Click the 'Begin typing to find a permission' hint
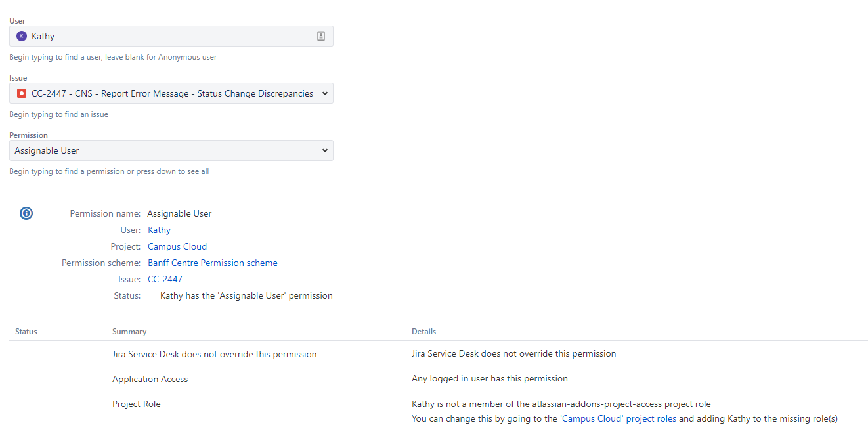This screenshot has height=436, width=868. pyautogui.click(x=109, y=171)
